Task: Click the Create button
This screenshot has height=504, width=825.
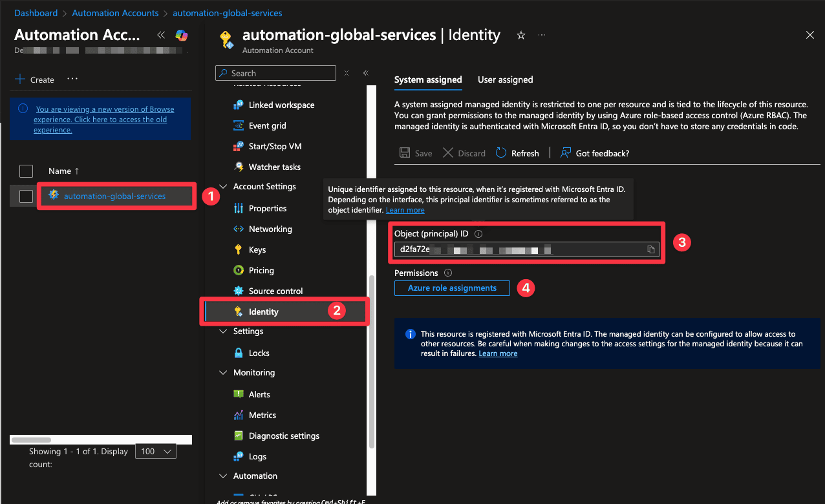Action: pyautogui.click(x=35, y=79)
